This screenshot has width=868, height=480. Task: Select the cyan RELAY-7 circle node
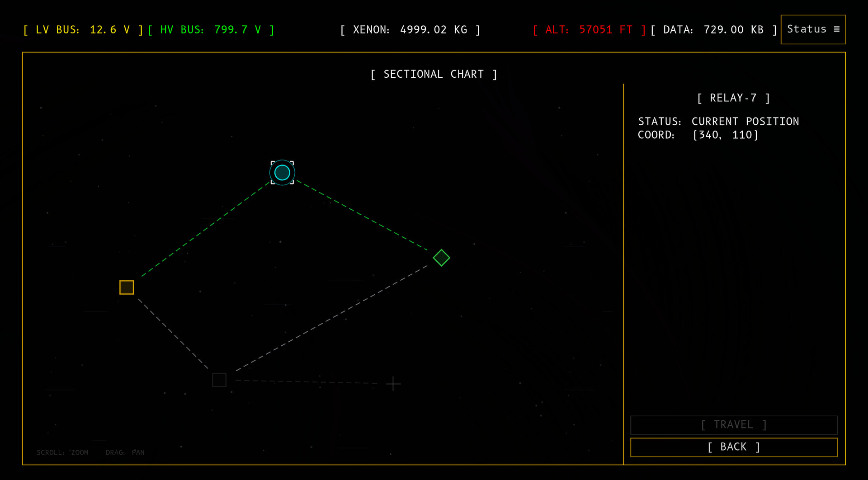pos(282,173)
